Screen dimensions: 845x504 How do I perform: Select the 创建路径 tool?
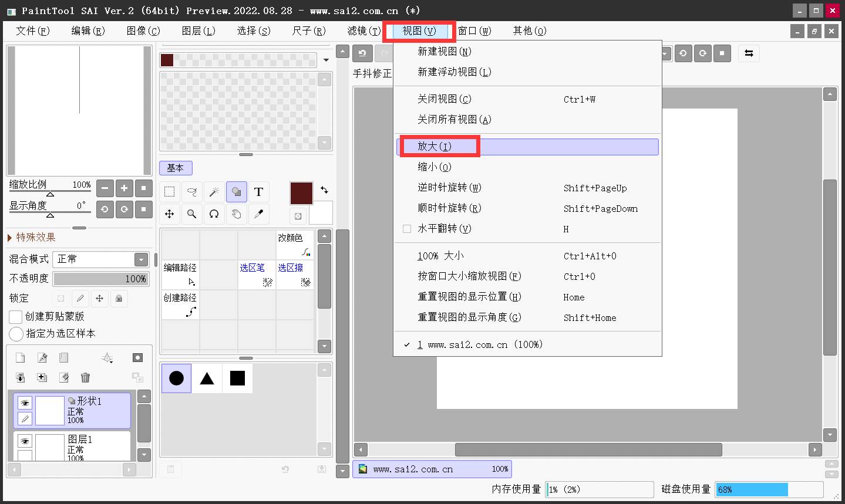tap(180, 305)
